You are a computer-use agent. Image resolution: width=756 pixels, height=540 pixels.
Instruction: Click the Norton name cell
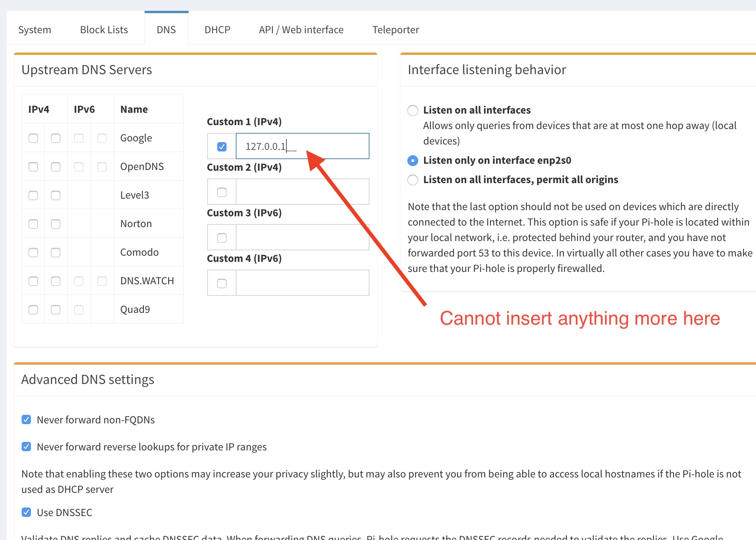149,224
